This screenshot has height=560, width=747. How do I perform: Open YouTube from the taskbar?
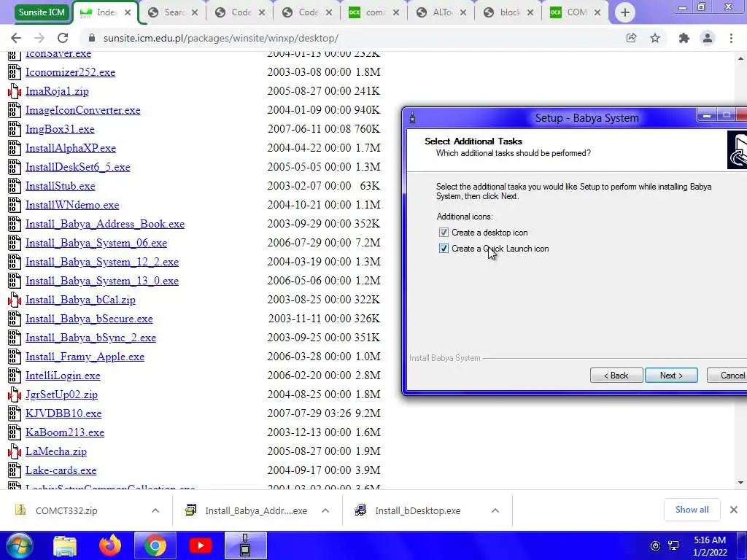pos(200,545)
